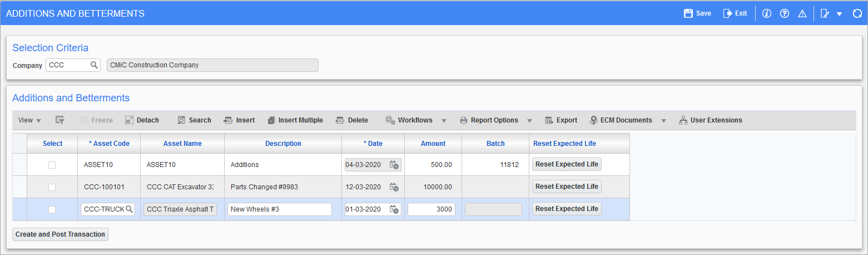Click the Select column header

[52, 144]
